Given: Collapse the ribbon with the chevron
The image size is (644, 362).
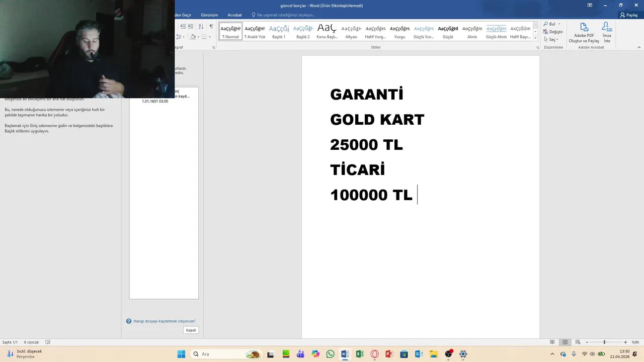Looking at the screenshot, I should pyautogui.click(x=639, y=47).
